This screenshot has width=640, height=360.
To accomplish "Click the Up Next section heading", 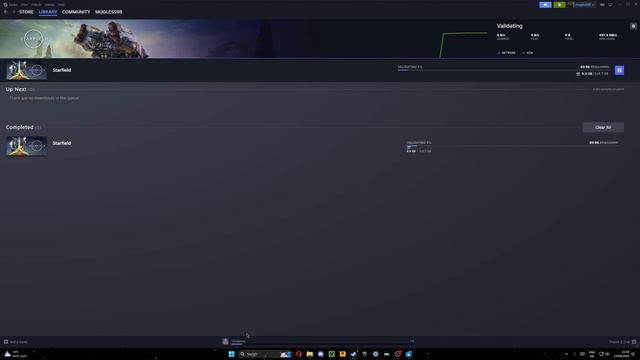I will point(16,89).
